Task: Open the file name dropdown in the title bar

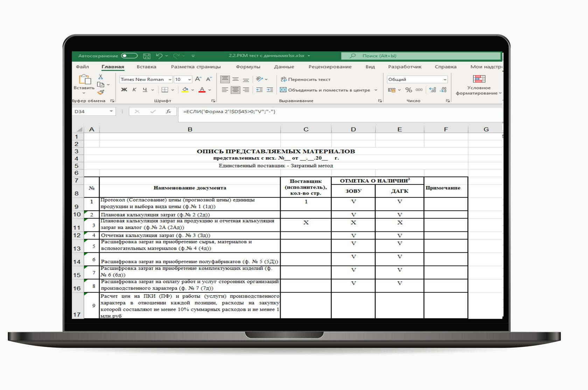Action: 309,56
